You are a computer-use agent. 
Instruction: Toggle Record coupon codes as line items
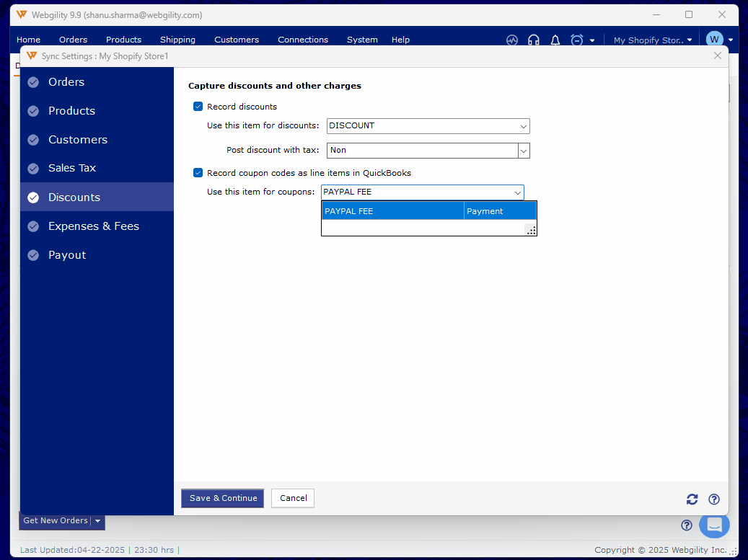[198, 173]
